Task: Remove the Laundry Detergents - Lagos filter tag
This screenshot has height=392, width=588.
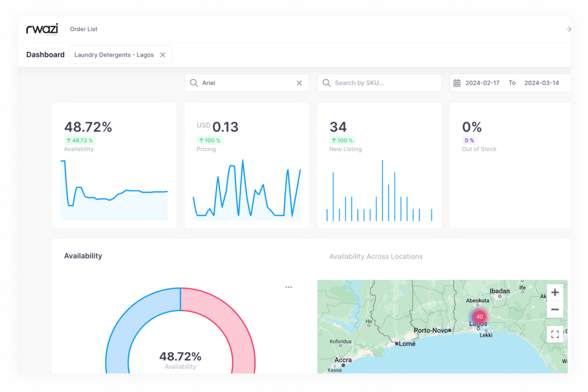Action: (162, 55)
